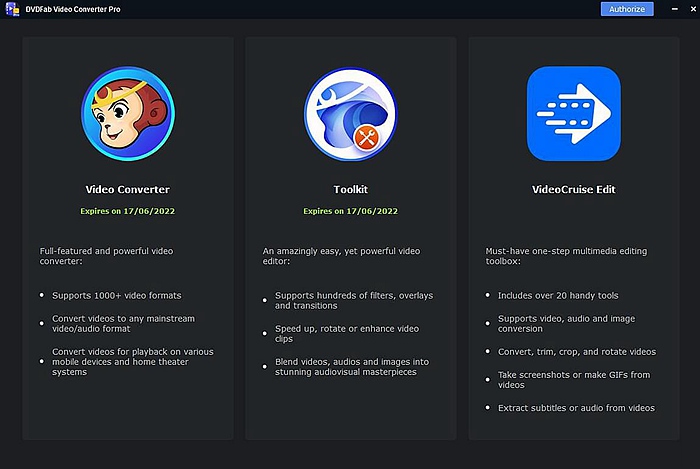Click 'Supports hundreds of filters' bullet

pos(354,300)
